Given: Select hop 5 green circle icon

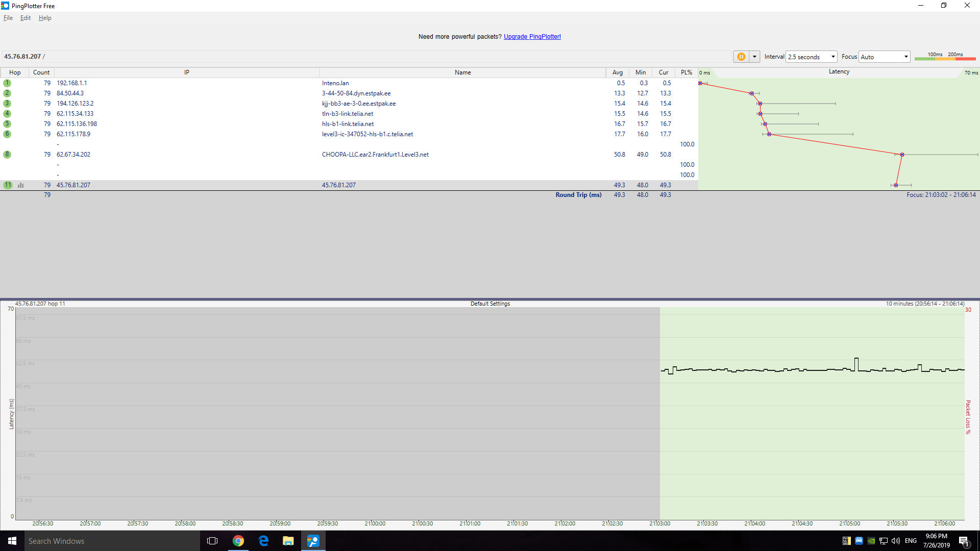Looking at the screenshot, I should (7, 124).
